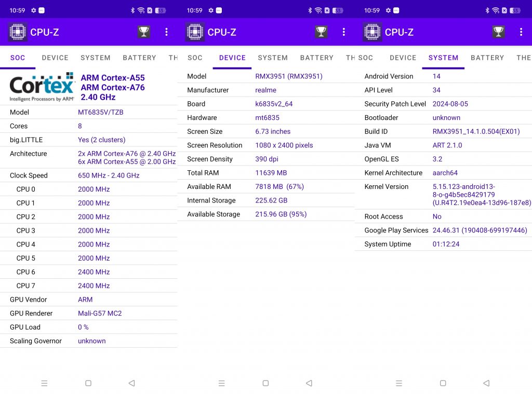
Task: Tap the back triangle in right screen navbar
Action: click(x=486, y=383)
